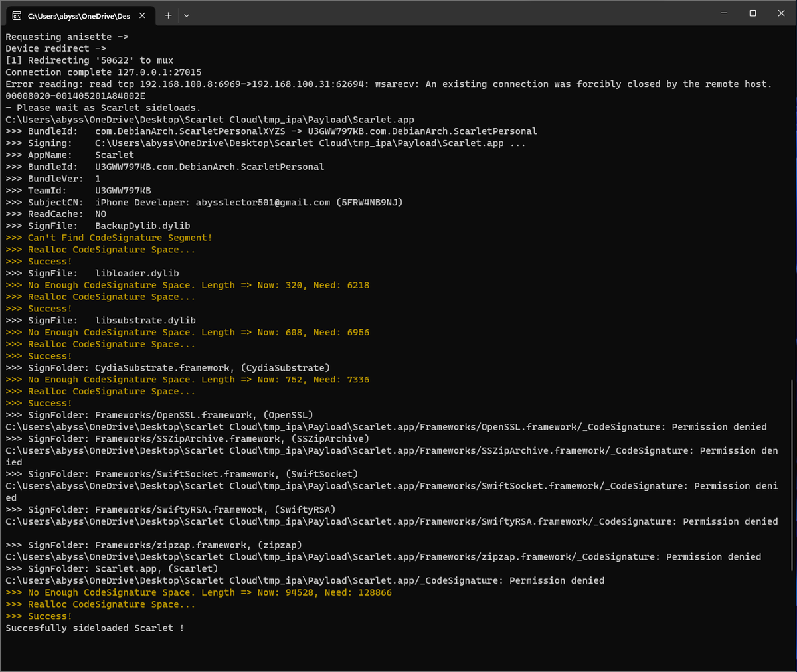Click the 'Error reading: read tcp' line
797x672 pixels.
pyautogui.click(x=389, y=84)
